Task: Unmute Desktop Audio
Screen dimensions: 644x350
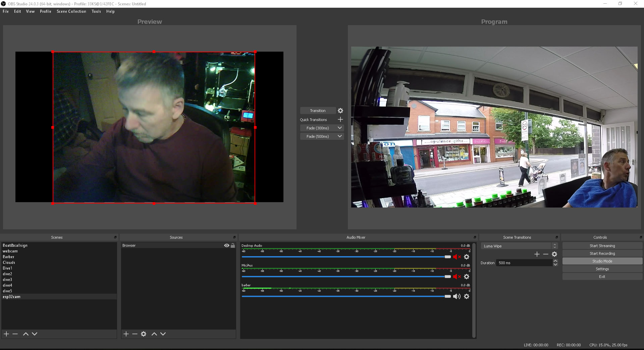Action: pos(457,257)
